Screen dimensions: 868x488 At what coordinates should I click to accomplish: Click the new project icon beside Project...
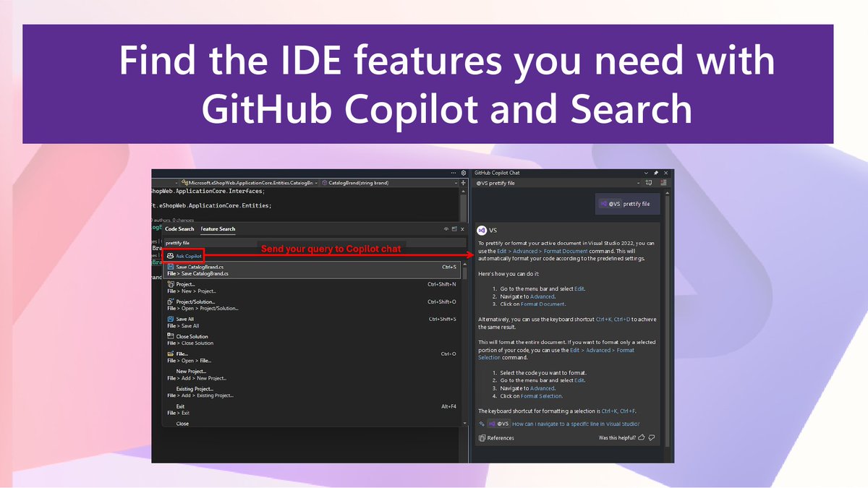[171, 284]
